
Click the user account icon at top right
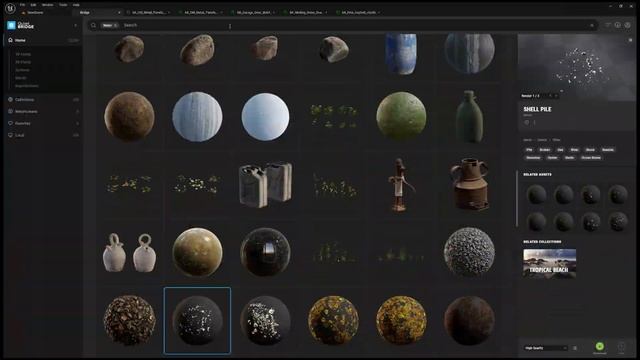tap(627, 25)
